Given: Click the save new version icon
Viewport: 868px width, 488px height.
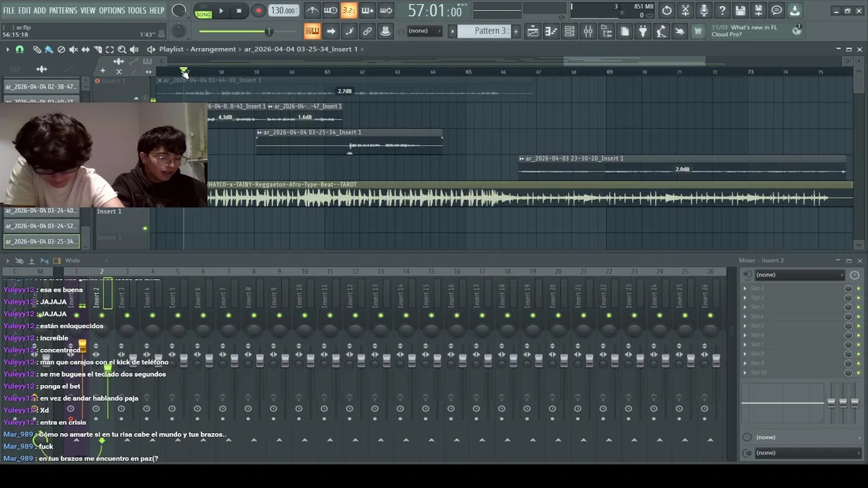Looking at the screenshot, I should coord(759,10).
